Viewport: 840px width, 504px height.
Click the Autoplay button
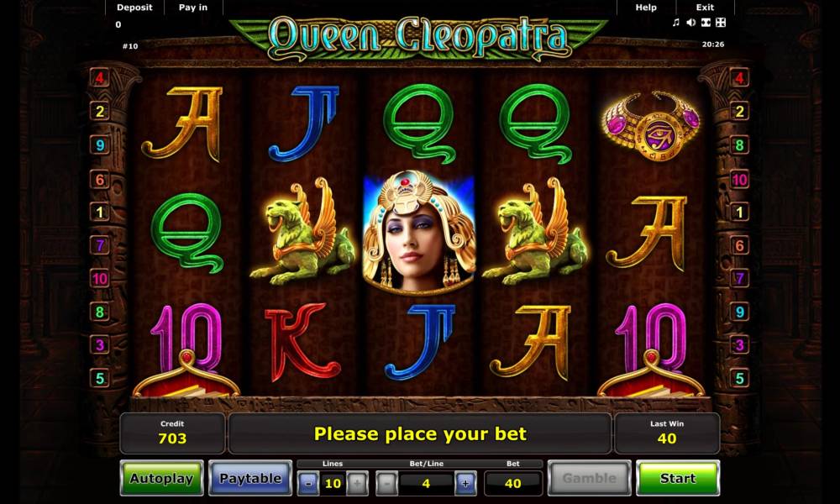[x=161, y=478]
